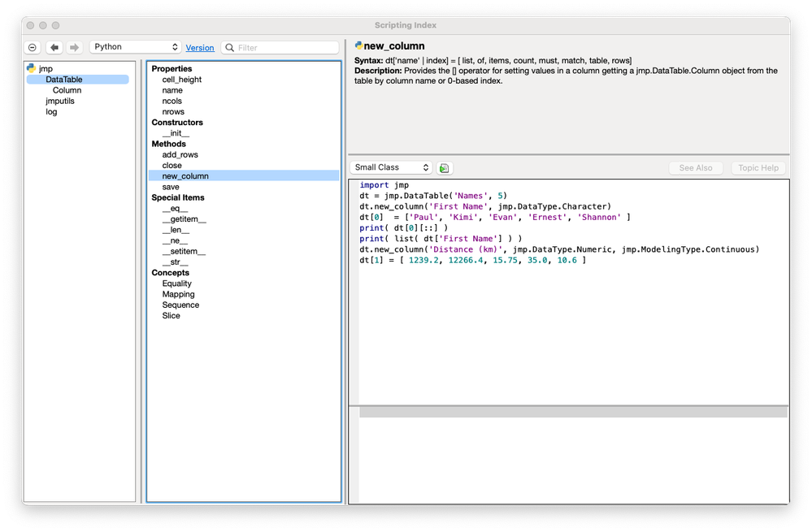Click the magnifier icon in Filter field
The height and width of the screenshot is (532, 812).
[229, 48]
